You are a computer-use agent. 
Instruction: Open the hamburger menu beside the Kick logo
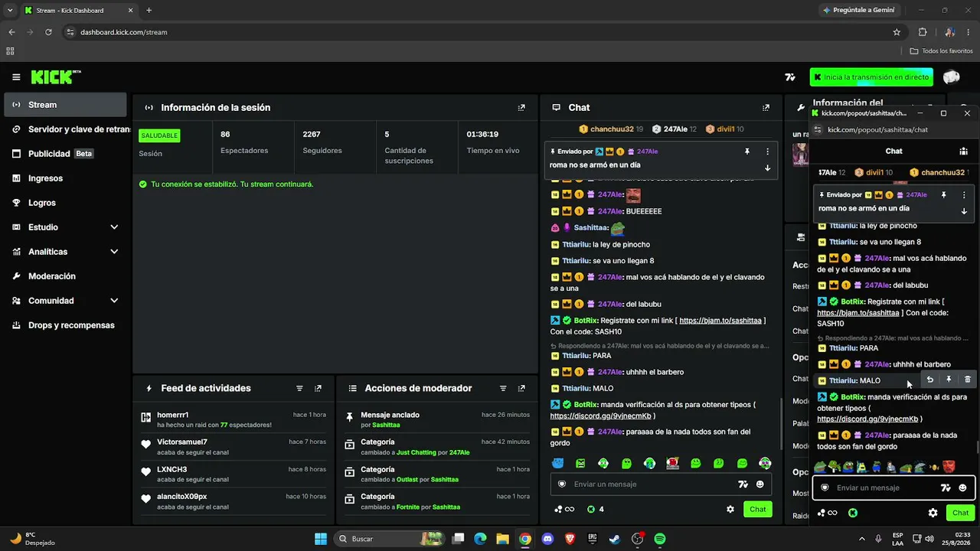tap(16, 77)
